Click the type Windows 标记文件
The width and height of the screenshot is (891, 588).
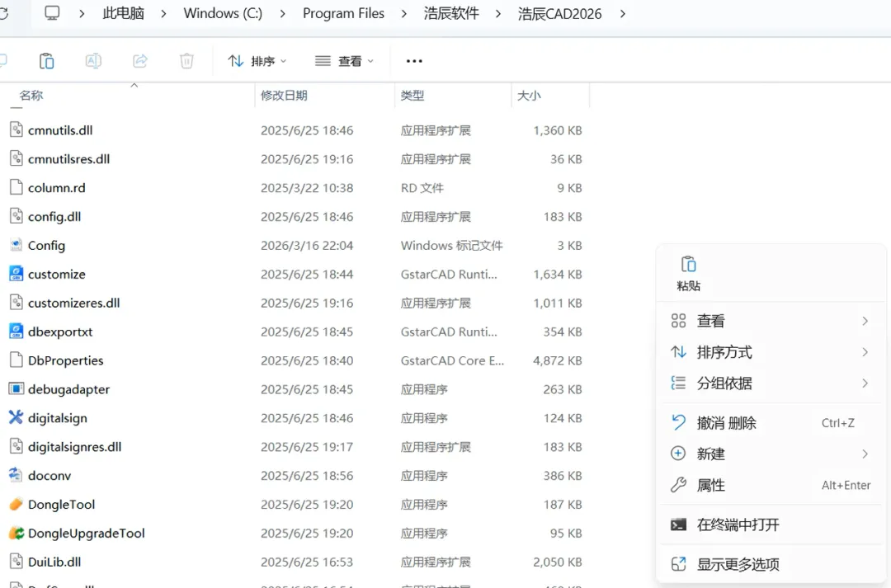(x=452, y=246)
